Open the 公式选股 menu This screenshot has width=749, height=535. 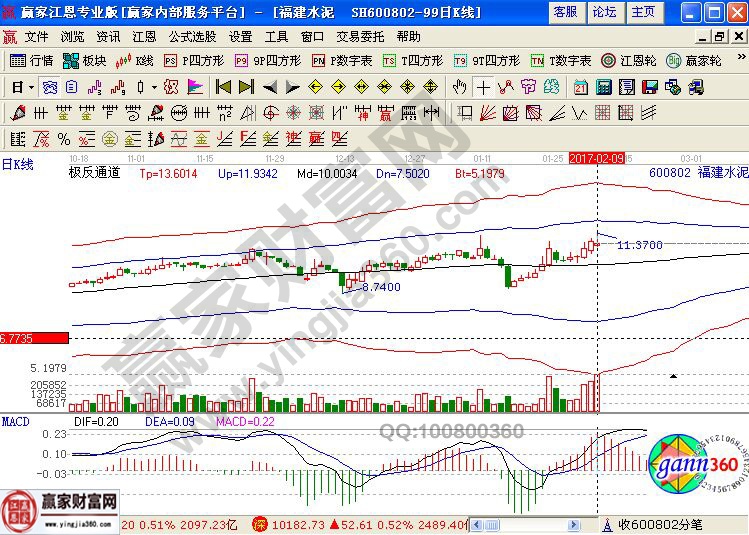click(192, 36)
